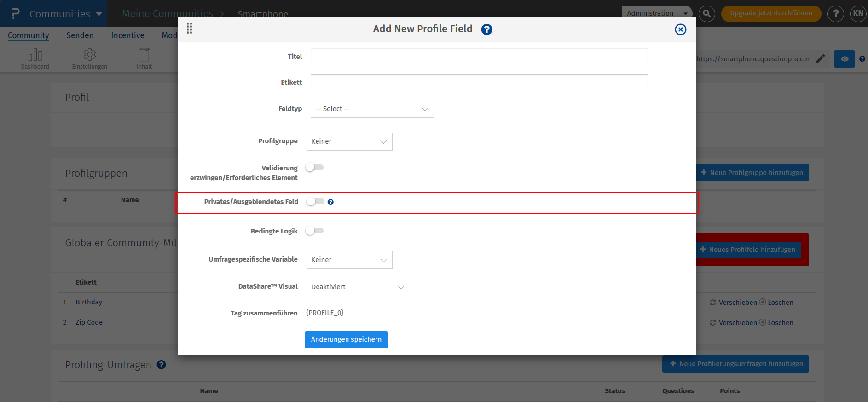868x402 pixels.
Task: Open the Inhalt page icon
Action: (144, 54)
